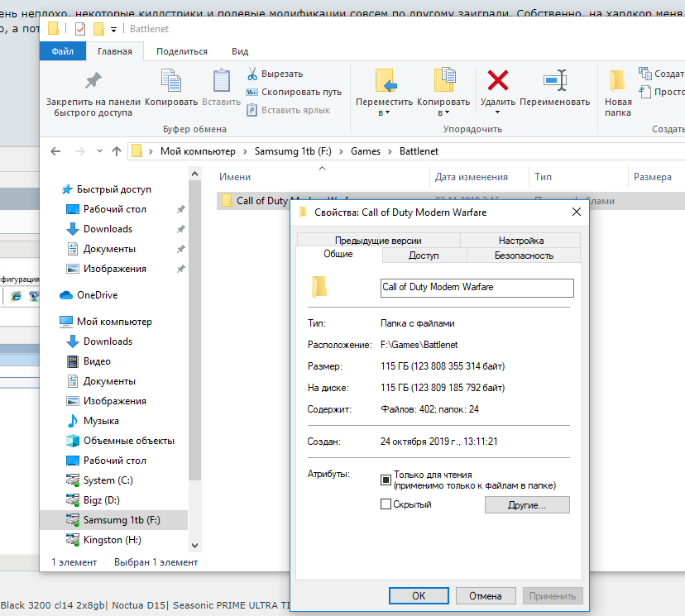Expand breadcrumb chevron after Games
The height and width of the screenshot is (616, 685).
tap(390, 151)
